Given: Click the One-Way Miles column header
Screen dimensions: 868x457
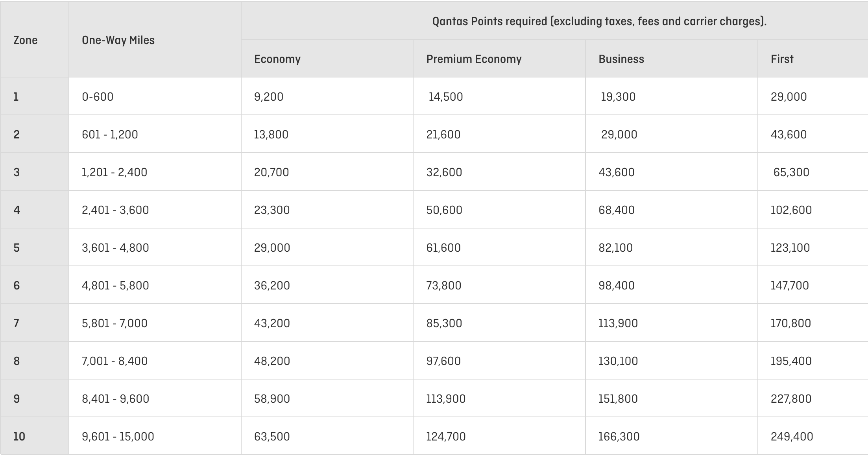Looking at the screenshot, I should (x=118, y=40).
